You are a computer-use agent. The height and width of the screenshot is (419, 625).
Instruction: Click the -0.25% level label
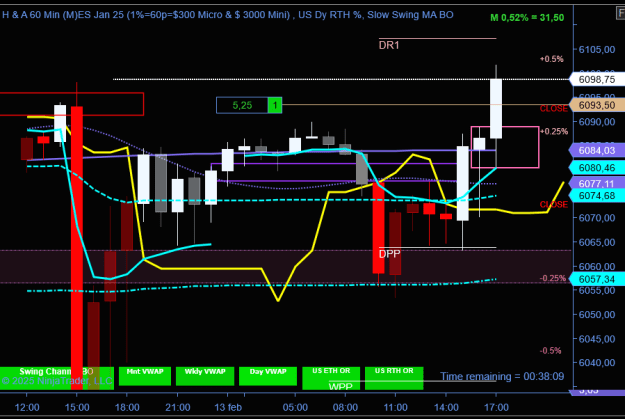point(553,278)
